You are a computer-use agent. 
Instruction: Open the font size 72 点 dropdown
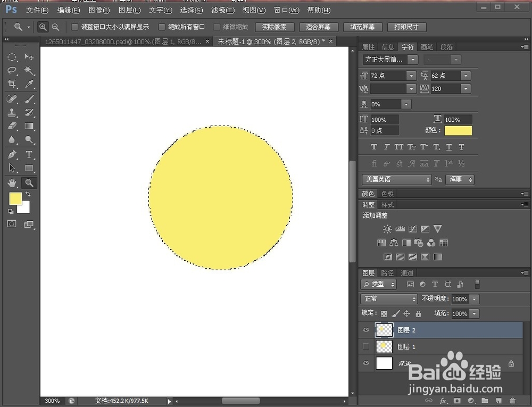click(411, 76)
